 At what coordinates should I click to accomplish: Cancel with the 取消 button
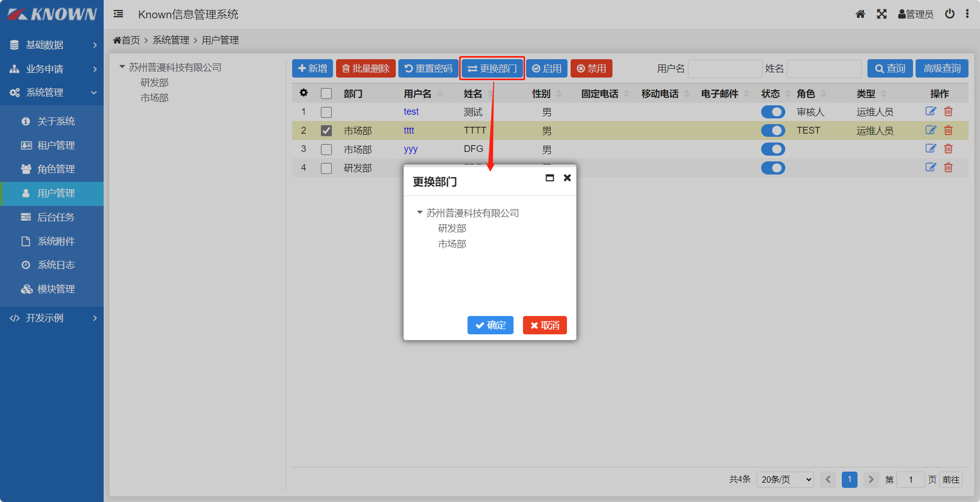545,325
